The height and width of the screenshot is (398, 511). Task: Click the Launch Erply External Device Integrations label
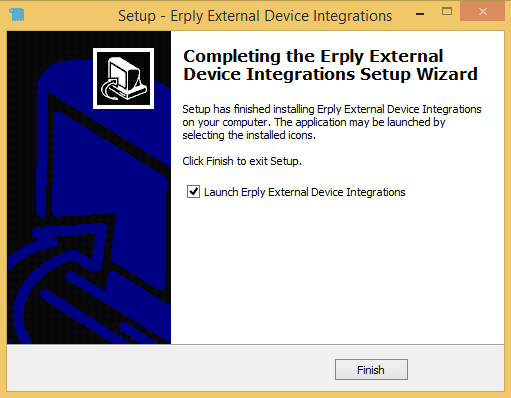click(x=304, y=192)
